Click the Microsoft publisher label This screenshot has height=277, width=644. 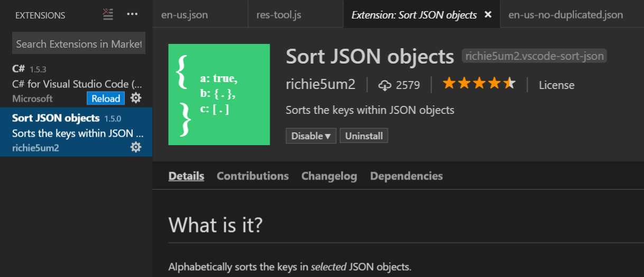[x=32, y=99]
